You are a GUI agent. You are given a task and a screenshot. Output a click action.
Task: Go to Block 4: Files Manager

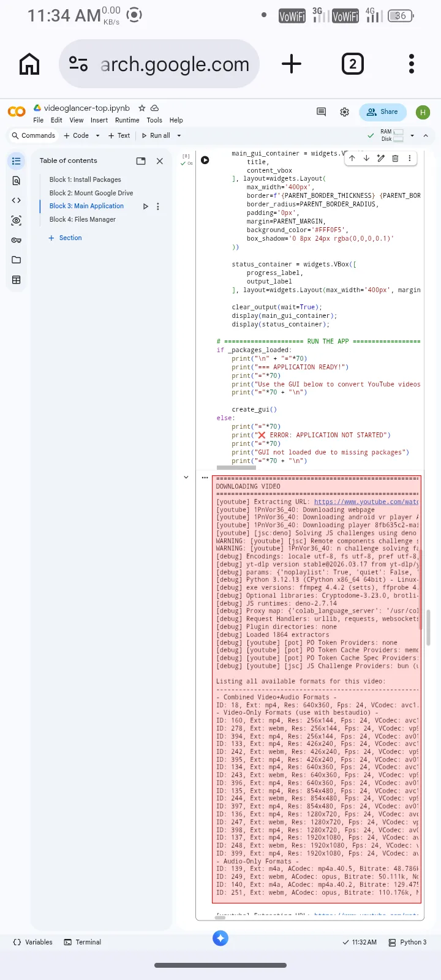83,219
